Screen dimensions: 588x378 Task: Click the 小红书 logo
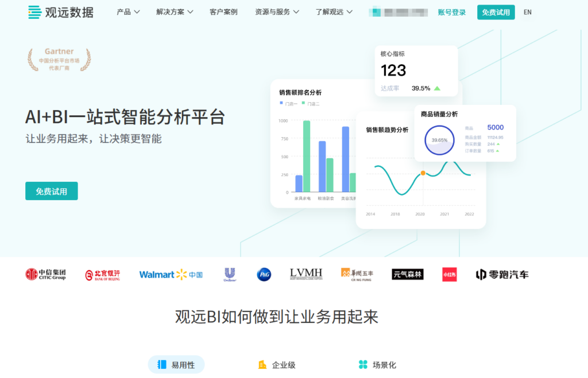[x=448, y=274]
